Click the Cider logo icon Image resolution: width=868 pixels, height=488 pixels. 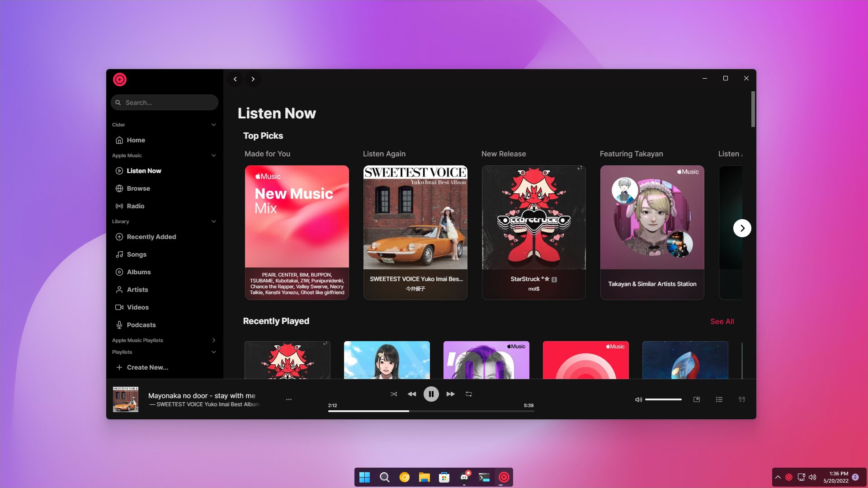click(120, 80)
